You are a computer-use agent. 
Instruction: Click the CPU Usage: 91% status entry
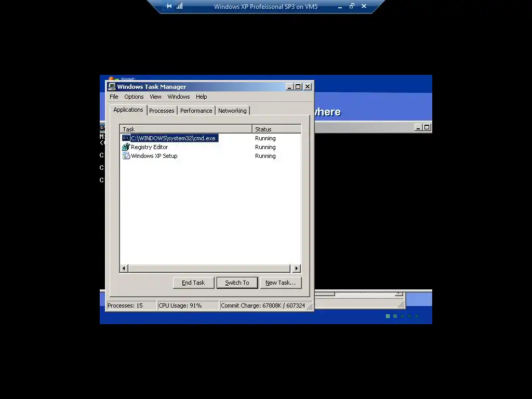pos(188,305)
